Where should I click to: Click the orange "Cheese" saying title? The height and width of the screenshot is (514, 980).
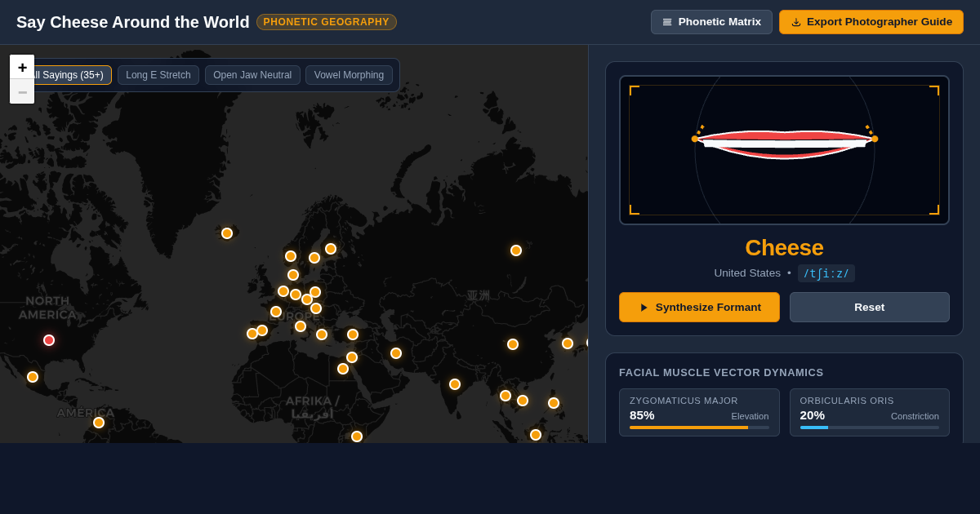pyautogui.click(x=784, y=248)
